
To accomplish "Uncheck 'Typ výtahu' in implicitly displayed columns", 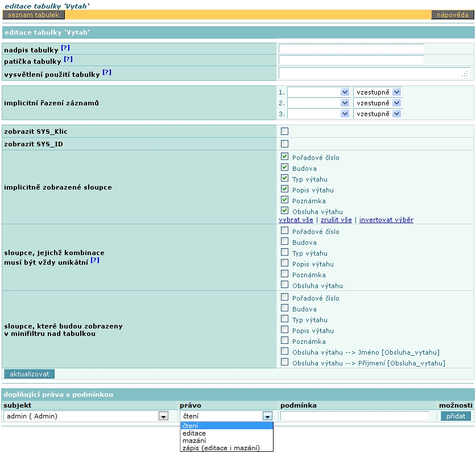I will coord(284,178).
